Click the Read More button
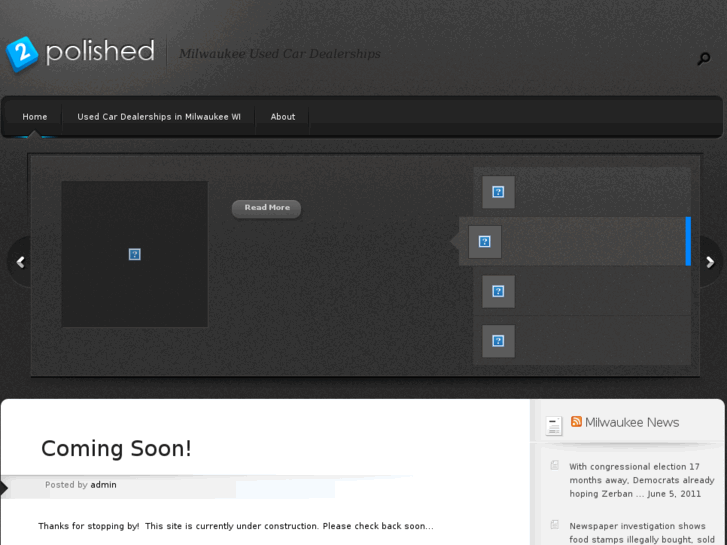This screenshot has width=727, height=545. pos(267,208)
